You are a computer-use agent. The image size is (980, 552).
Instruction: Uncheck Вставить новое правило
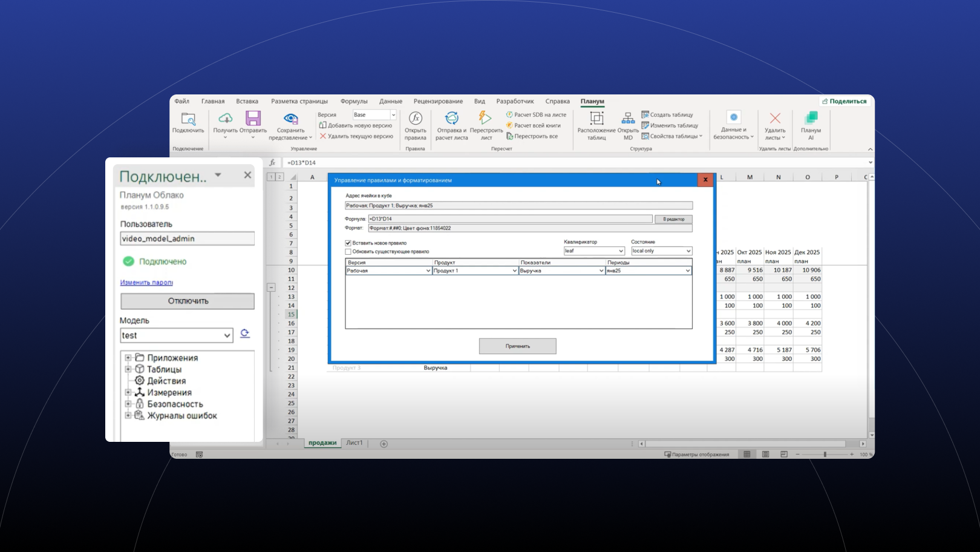pyautogui.click(x=348, y=243)
